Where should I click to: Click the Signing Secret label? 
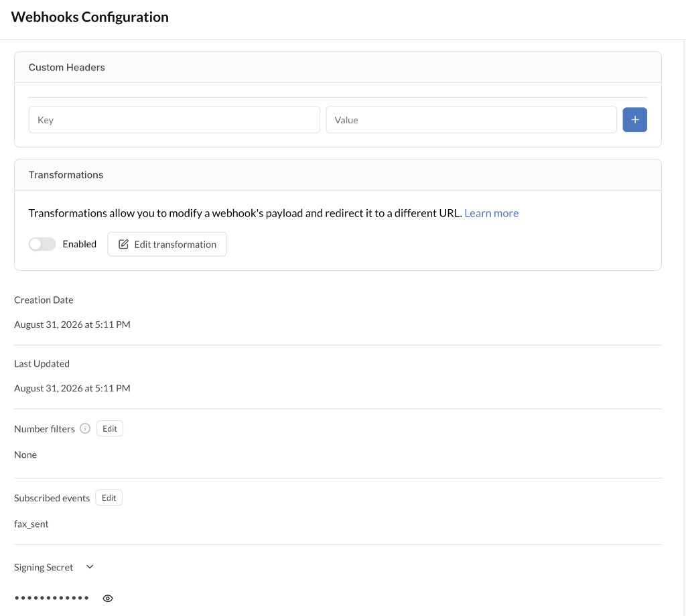[44, 567]
